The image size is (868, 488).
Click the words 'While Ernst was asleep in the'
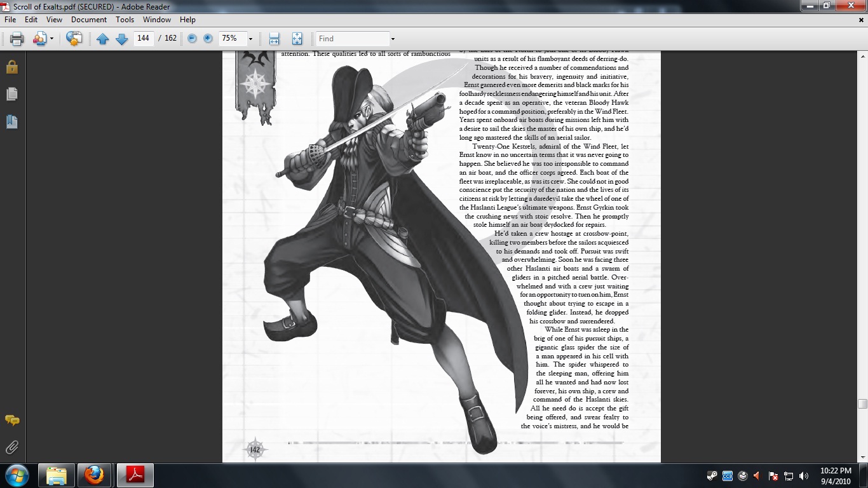click(587, 330)
